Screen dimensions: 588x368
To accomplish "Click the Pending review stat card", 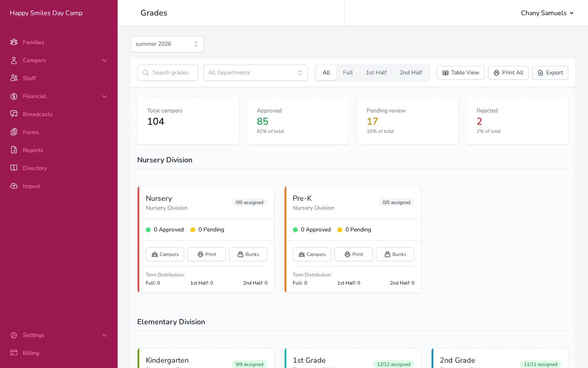I will [408, 121].
